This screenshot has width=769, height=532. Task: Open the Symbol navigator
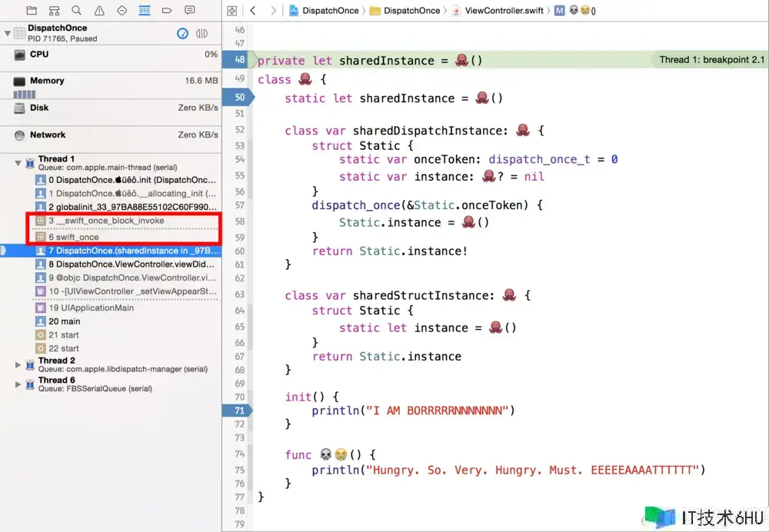coord(54,11)
